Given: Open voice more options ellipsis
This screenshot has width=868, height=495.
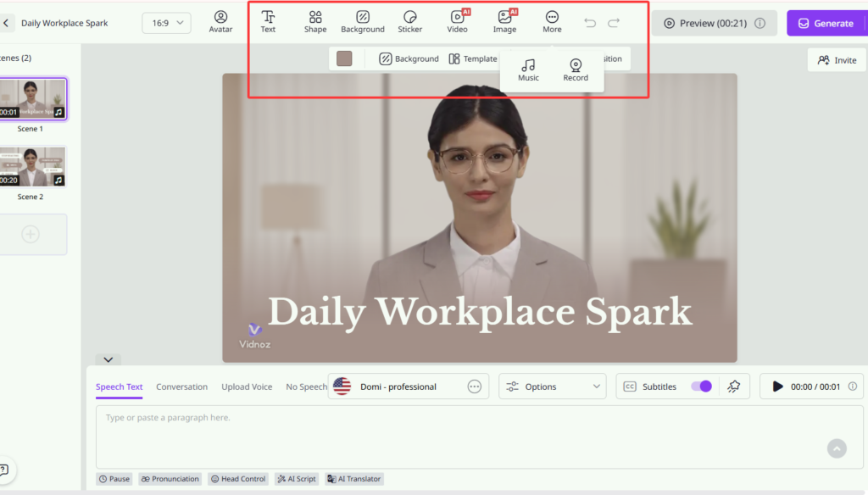Looking at the screenshot, I should (x=475, y=387).
